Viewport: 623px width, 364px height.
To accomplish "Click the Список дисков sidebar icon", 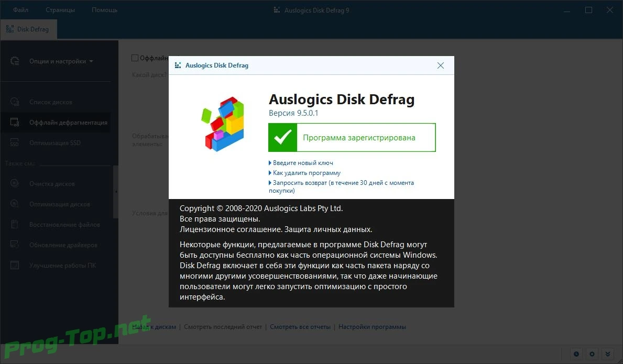I will 15,102.
